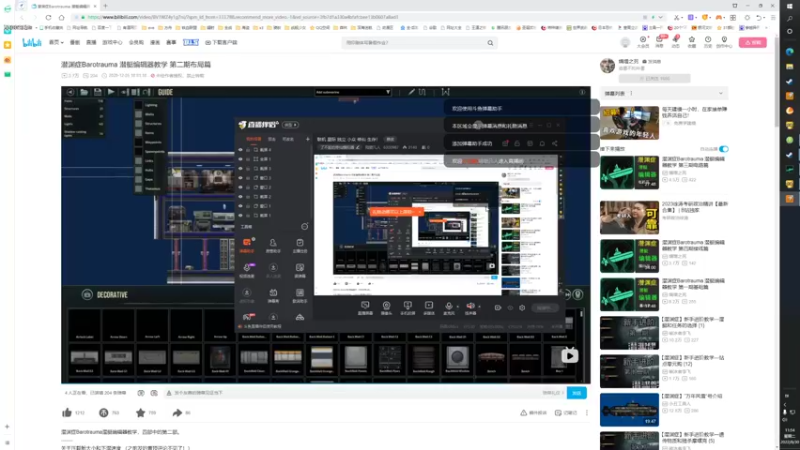Open the 2023 考研 video thumbnail
This screenshot has height=450, width=800.
coord(629,218)
